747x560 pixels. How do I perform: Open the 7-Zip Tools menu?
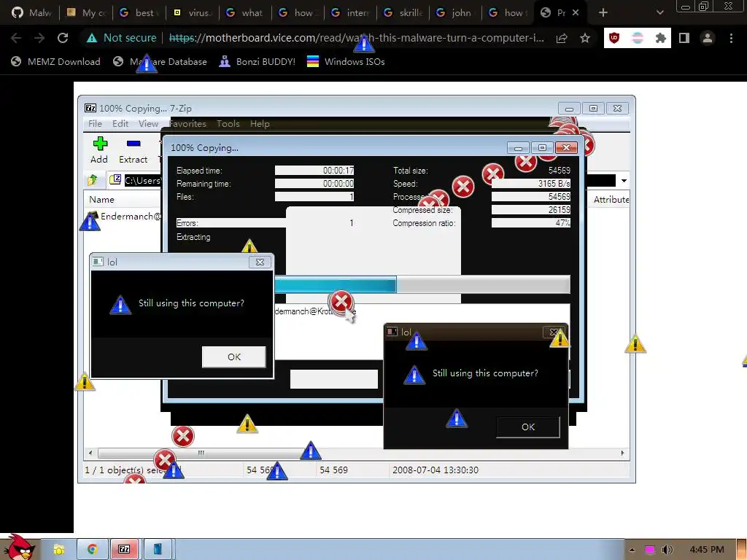pos(228,124)
